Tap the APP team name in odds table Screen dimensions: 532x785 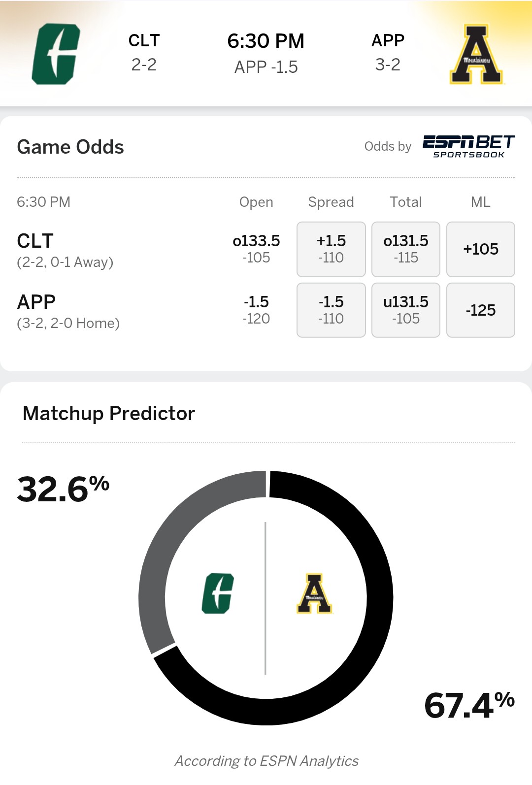pos(36,302)
